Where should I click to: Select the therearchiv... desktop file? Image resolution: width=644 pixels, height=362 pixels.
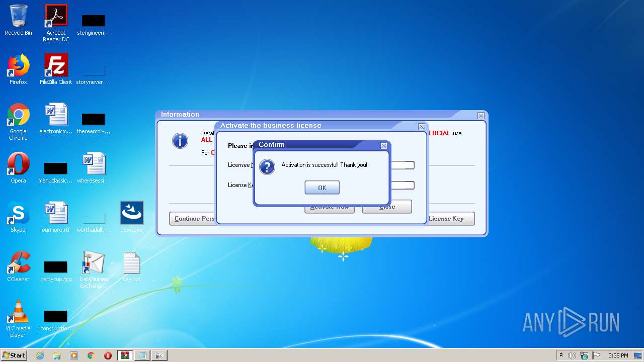pos(94,123)
